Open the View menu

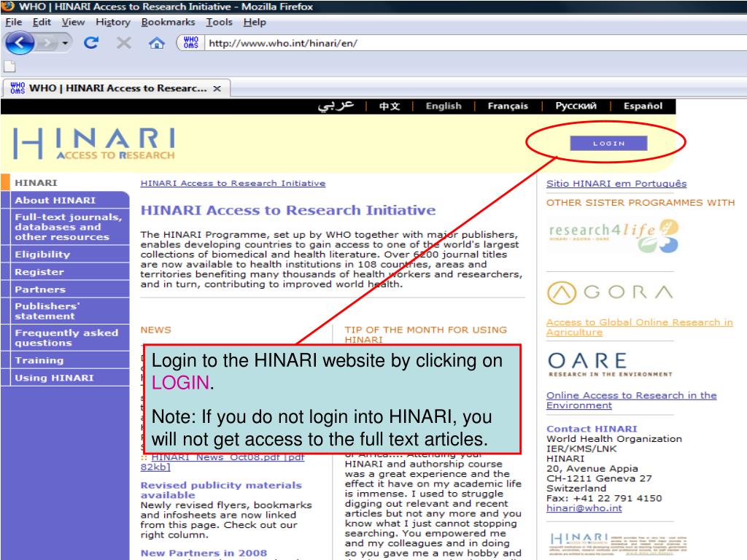73,22
